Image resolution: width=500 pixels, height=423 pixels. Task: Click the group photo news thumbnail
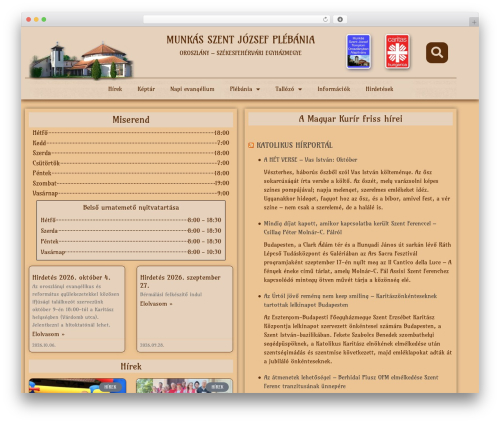click(184, 386)
